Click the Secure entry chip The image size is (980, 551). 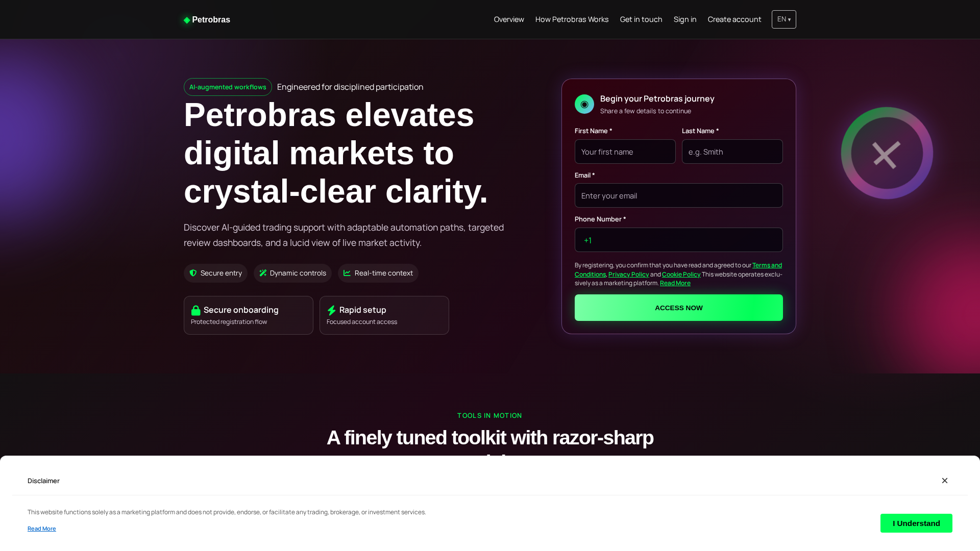coord(215,273)
